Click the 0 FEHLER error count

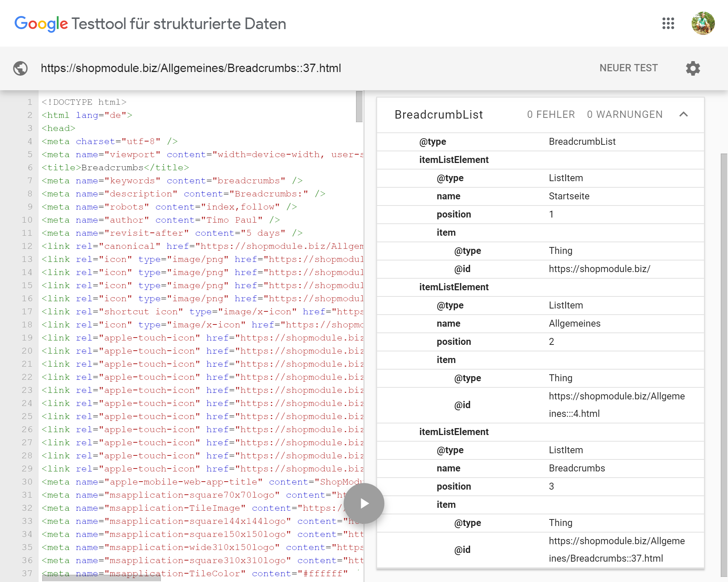[x=551, y=115]
